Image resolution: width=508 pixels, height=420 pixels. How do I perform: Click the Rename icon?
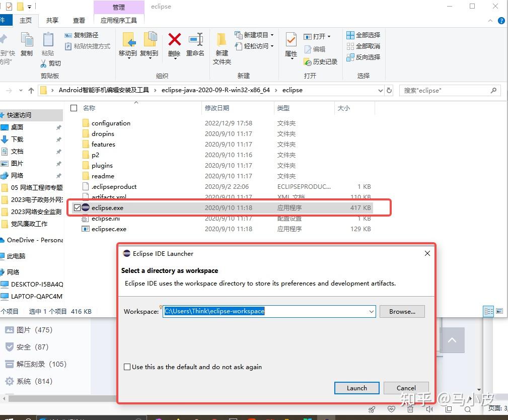pyautogui.click(x=195, y=40)
